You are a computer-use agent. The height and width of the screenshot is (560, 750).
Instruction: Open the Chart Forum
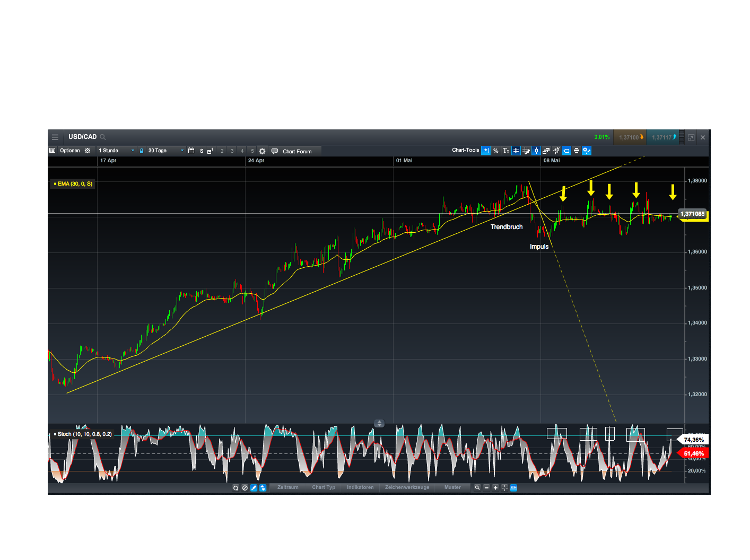coord(295,151)
